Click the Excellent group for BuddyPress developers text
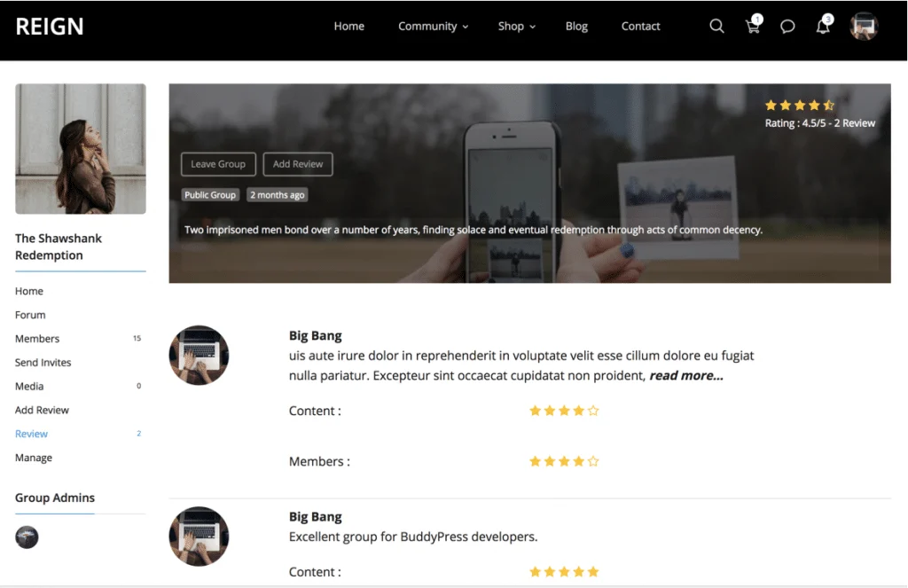Image resolution: width=908 pixels, height=588 pixels. pyautogui.click(x=413, y=537)
